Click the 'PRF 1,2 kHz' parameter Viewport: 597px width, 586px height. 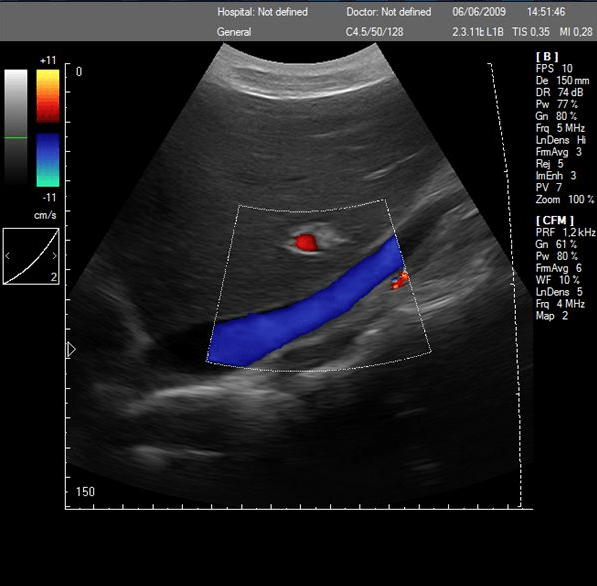coord(566,232)
